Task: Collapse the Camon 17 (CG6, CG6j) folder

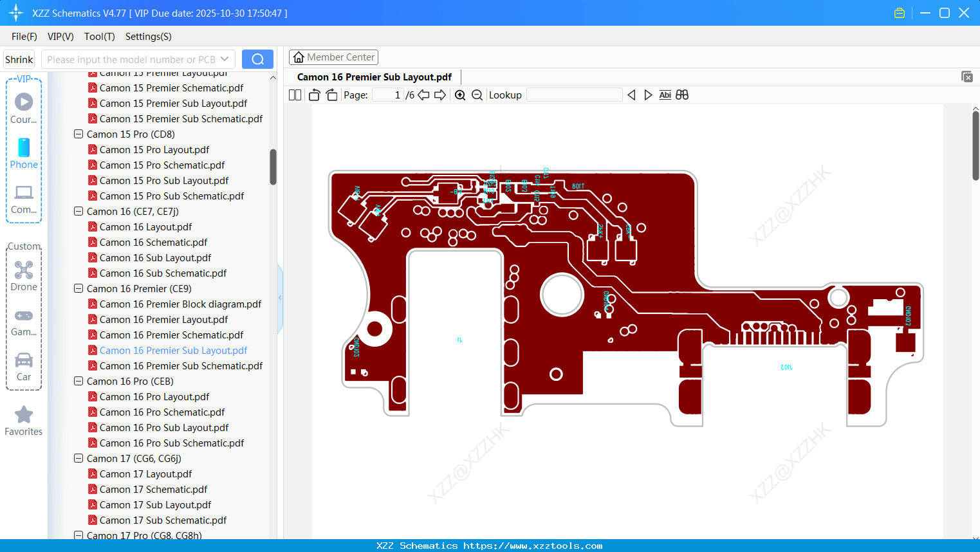Action: (79, 459)
